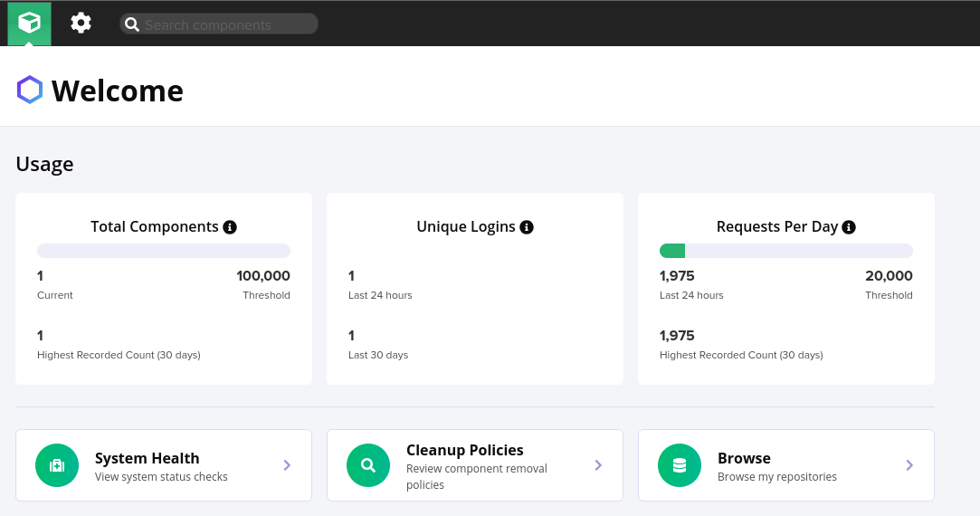Click 'Threshold' label under Total Components
Screen dimensions: 980x516
(266, 295)
